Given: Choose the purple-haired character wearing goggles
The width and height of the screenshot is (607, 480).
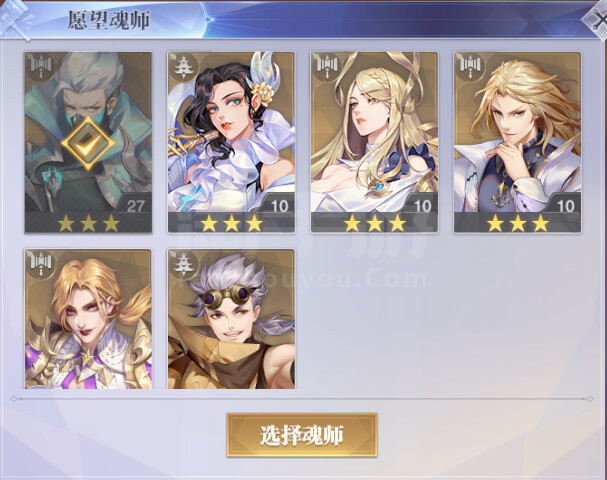Looking at the screenshot, I should click(231, 319).
